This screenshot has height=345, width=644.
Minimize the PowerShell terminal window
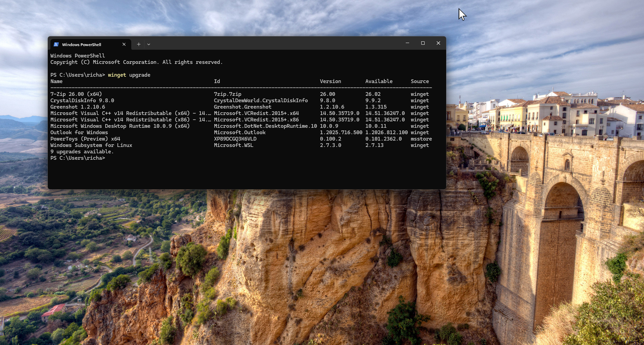pos(407,43)
